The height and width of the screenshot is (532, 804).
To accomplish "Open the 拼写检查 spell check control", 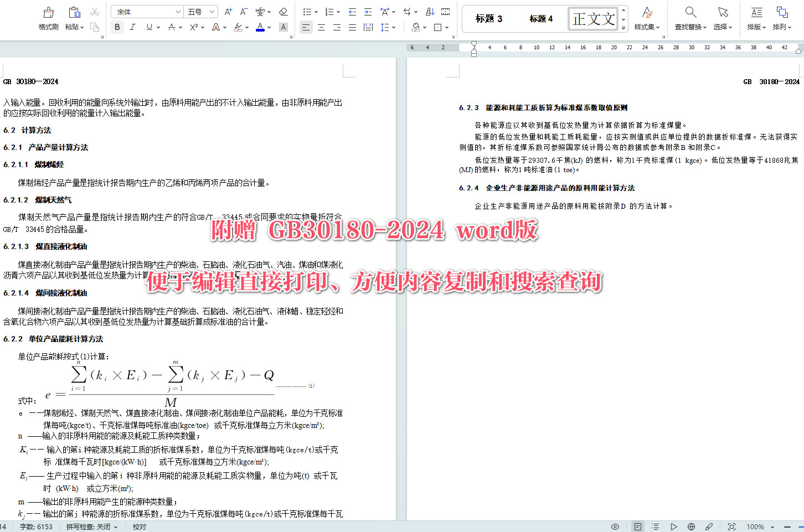I will click(91, 526).
